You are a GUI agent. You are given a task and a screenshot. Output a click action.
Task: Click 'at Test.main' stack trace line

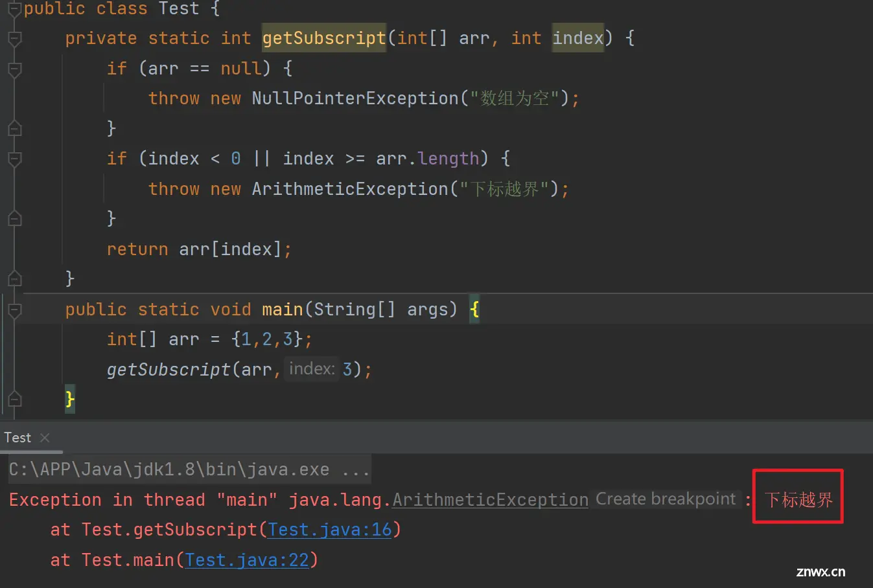(x=184, y=560)
